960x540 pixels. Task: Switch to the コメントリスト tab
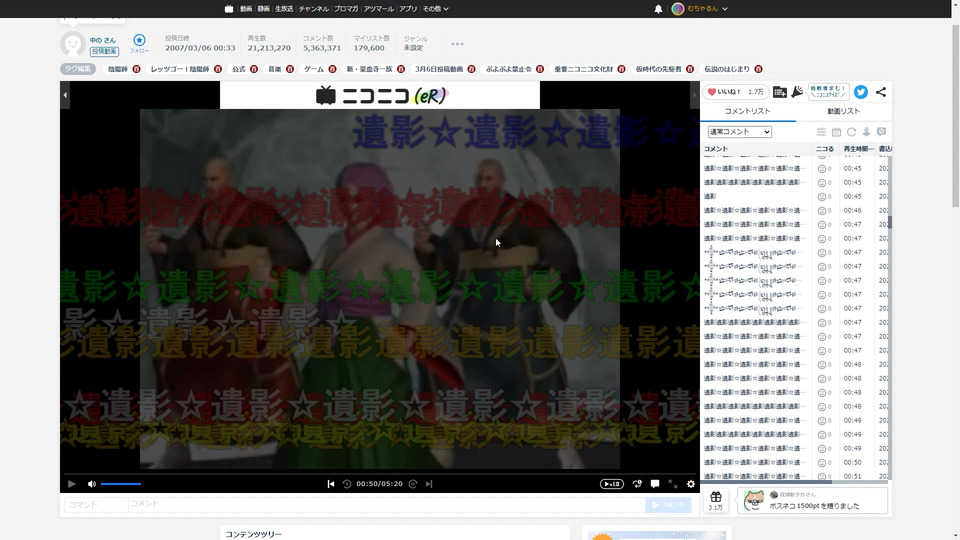point(748,111)
